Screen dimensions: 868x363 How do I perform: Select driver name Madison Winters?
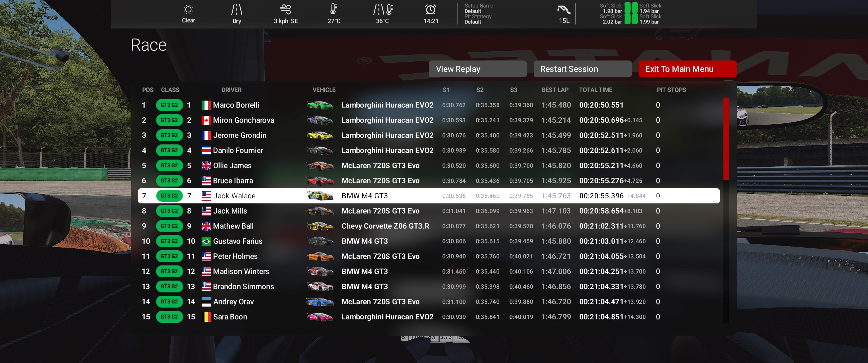coord(241,271)
